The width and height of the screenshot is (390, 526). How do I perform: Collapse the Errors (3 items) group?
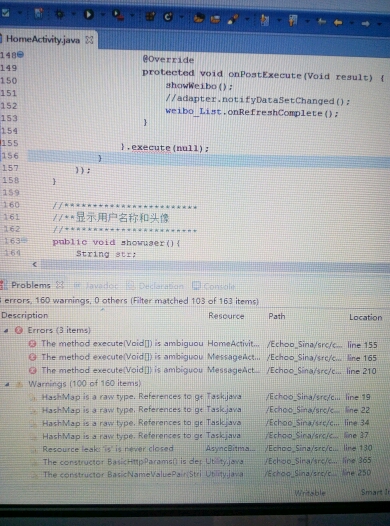tap(6, 330)
